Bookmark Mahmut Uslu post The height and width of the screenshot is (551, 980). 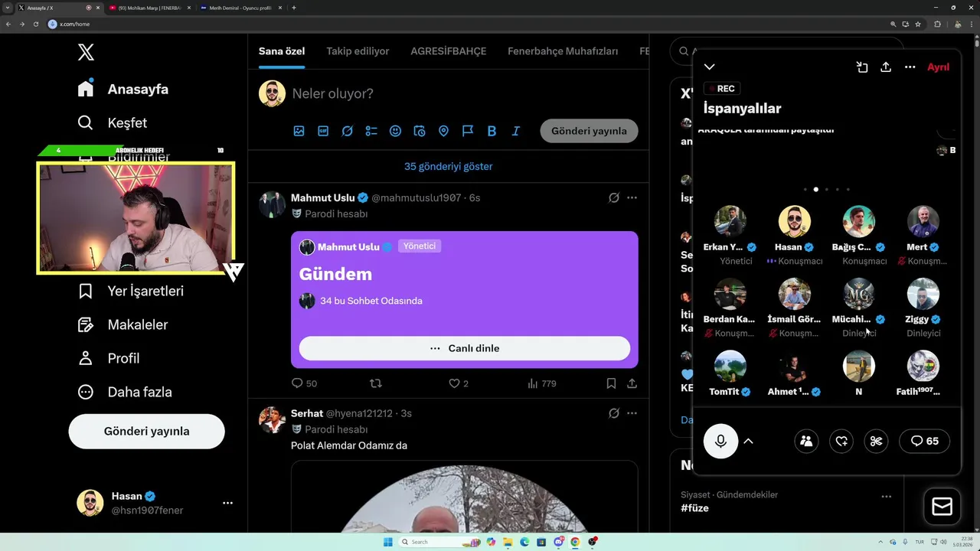(x=611, y=383)
